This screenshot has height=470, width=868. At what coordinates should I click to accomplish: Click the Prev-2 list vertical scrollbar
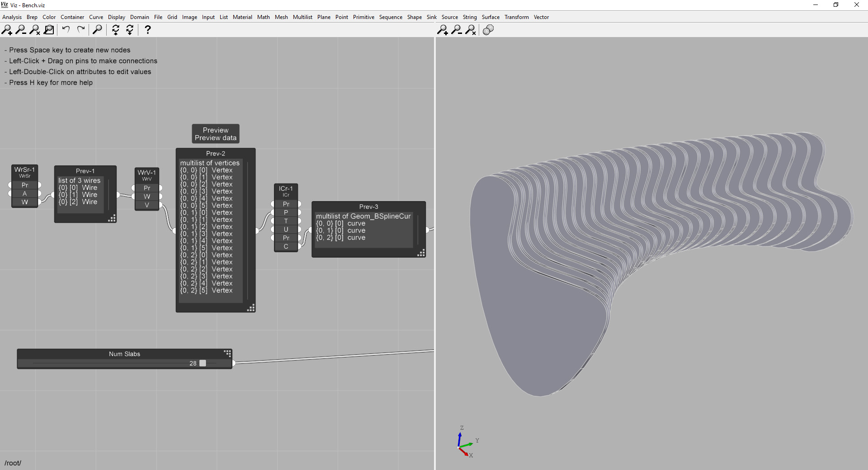pos(248,230)
